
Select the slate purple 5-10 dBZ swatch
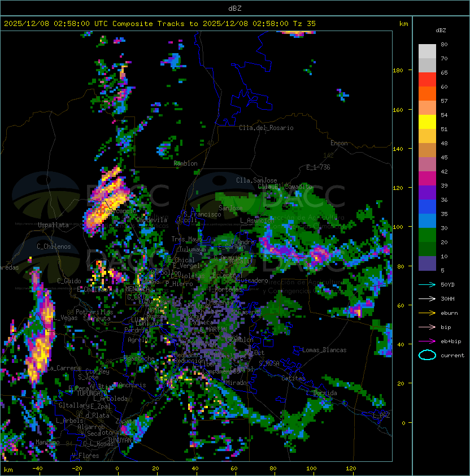[x=427, y=263]
